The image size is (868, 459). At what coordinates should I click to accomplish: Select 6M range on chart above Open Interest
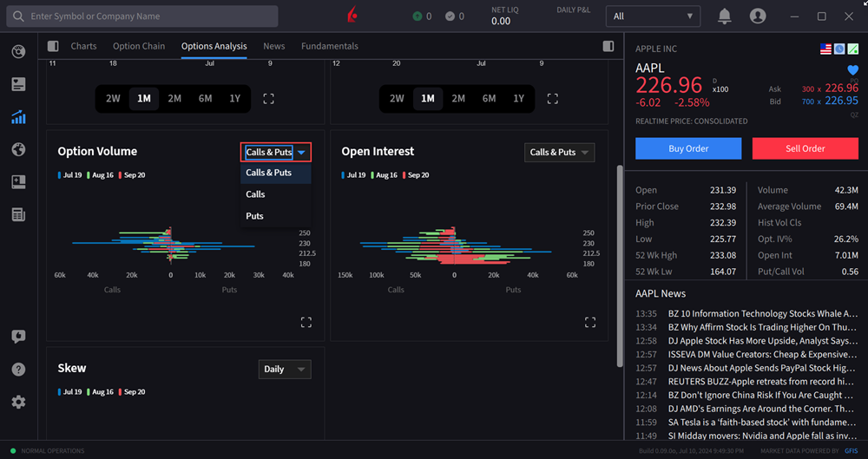coord(490,99)
